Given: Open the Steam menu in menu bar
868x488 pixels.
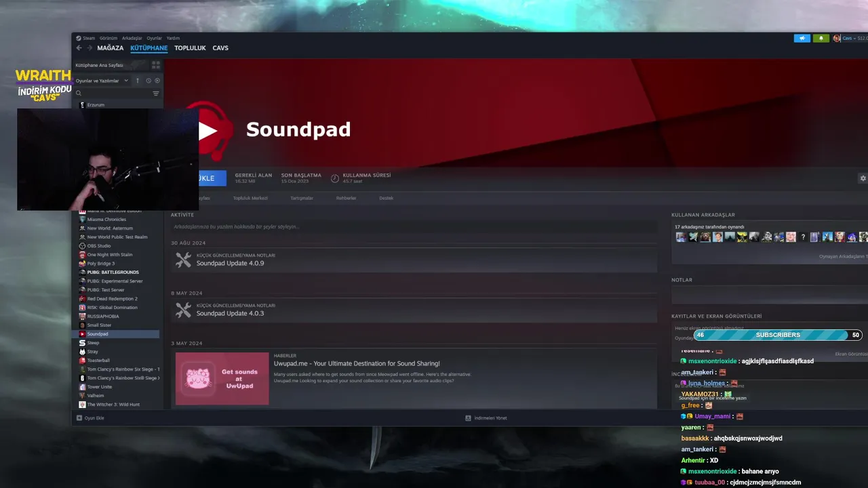Looking at the screenshot, I should (86, 38).
